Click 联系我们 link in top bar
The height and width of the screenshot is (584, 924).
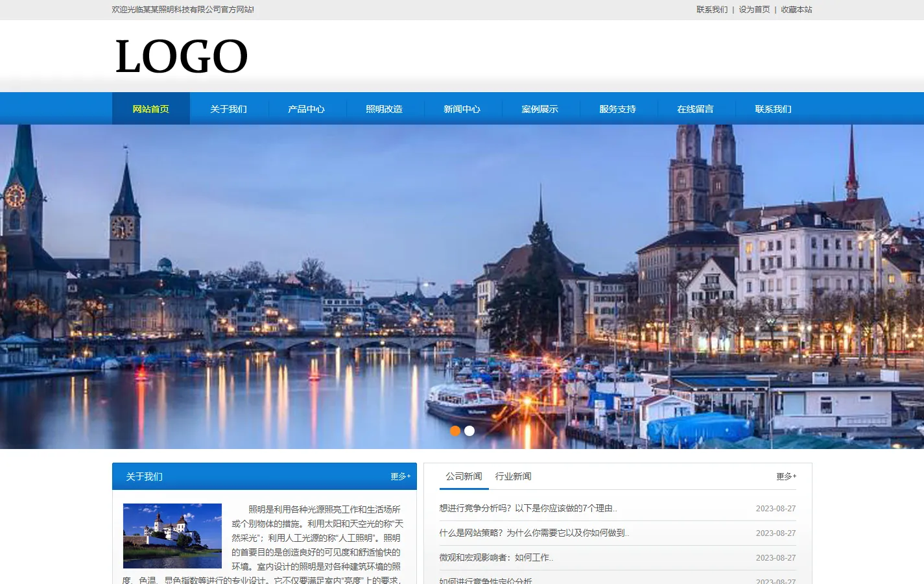tap(712, 10)
